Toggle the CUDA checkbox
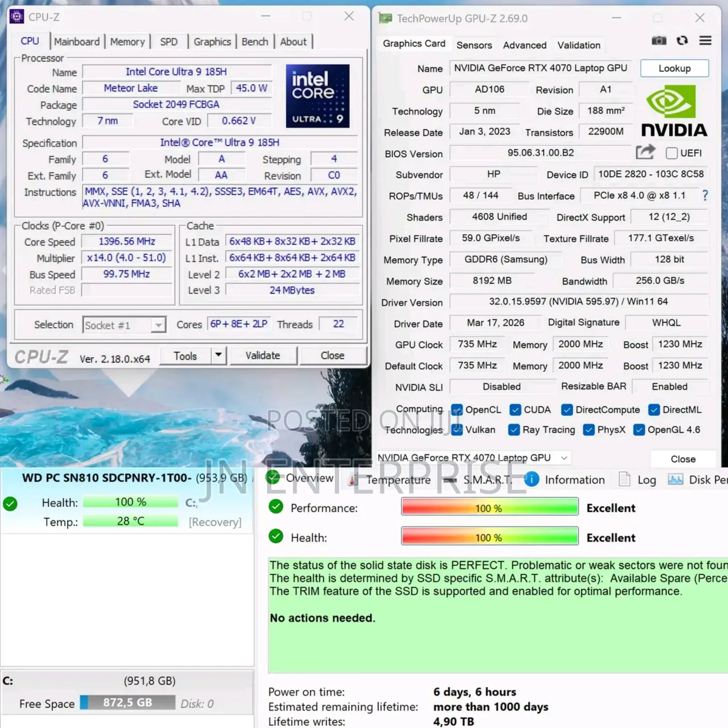Image resolution: width=728 pixels, height=728 pixels. coord(515,409)
